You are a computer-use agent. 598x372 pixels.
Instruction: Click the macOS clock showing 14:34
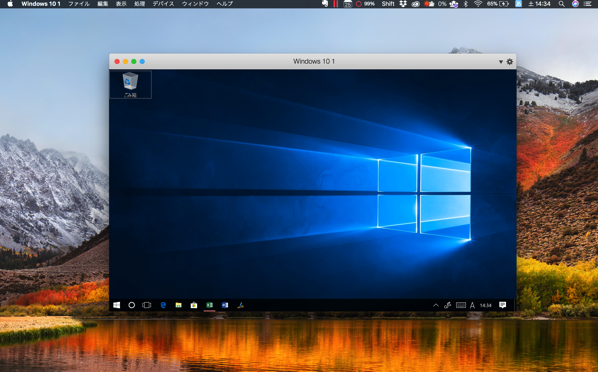tap(539, 4)
